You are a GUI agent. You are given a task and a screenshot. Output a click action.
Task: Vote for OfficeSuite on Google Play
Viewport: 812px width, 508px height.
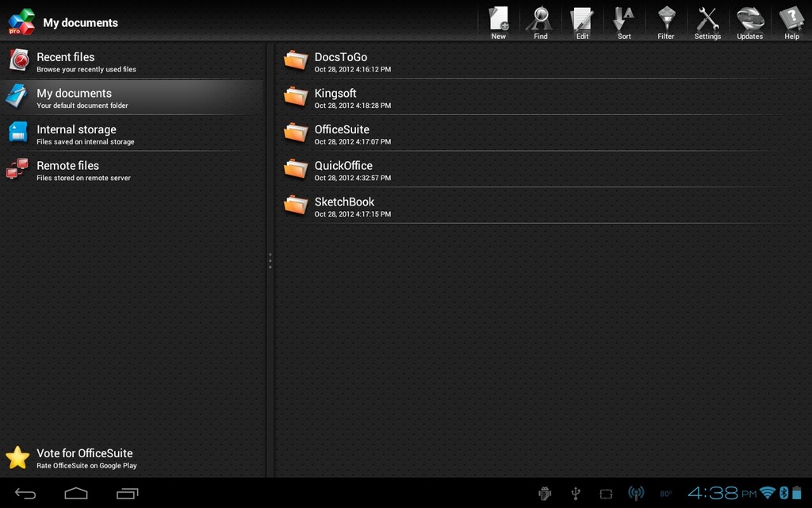[x=132, y=458]
